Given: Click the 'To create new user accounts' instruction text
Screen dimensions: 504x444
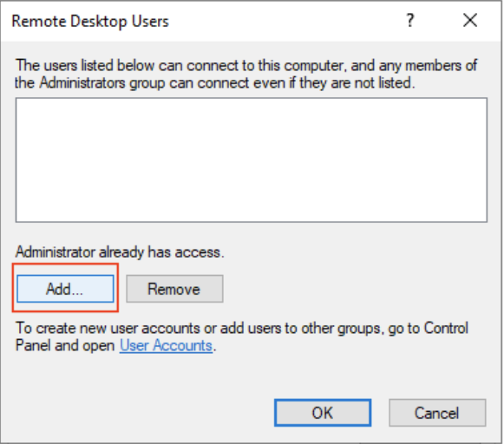Looking at the screenshot, I should (242, 337).
